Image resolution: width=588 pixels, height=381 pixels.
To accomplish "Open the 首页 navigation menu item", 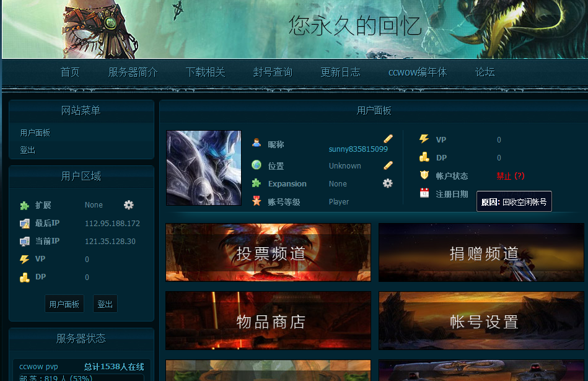I will tap(70, 72).
